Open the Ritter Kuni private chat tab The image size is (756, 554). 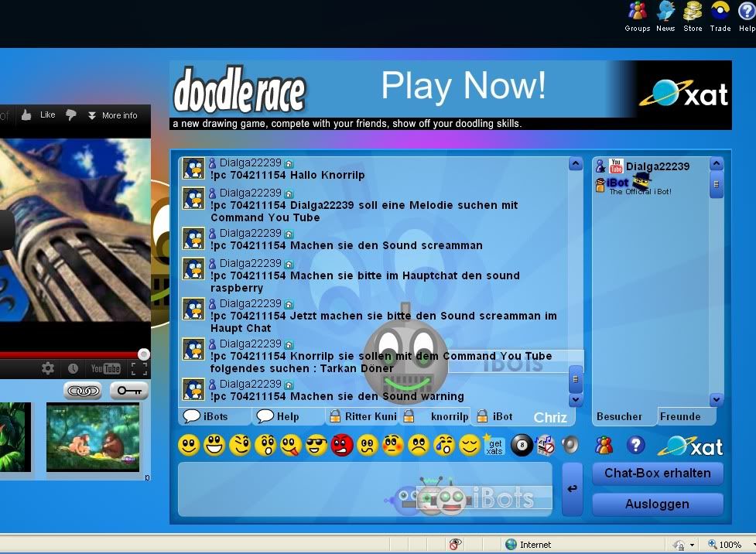tap(363, 416)
